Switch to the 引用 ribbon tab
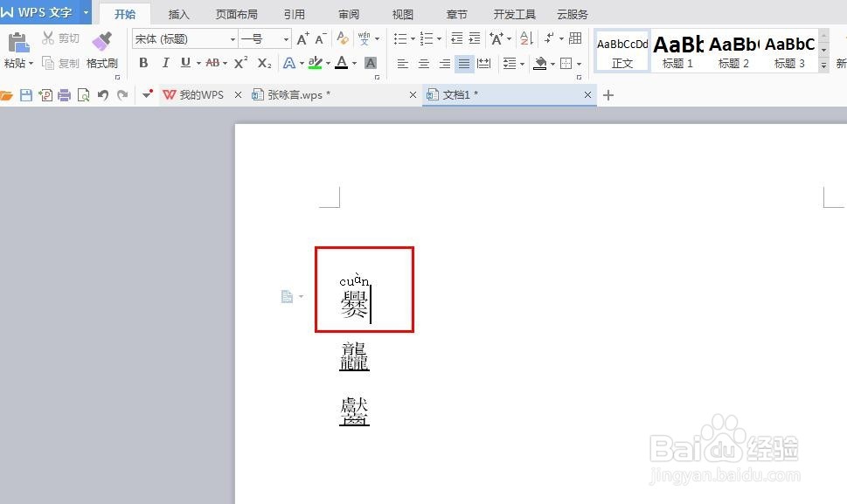This screenshot has width=847, height=504. click(295, 15)
